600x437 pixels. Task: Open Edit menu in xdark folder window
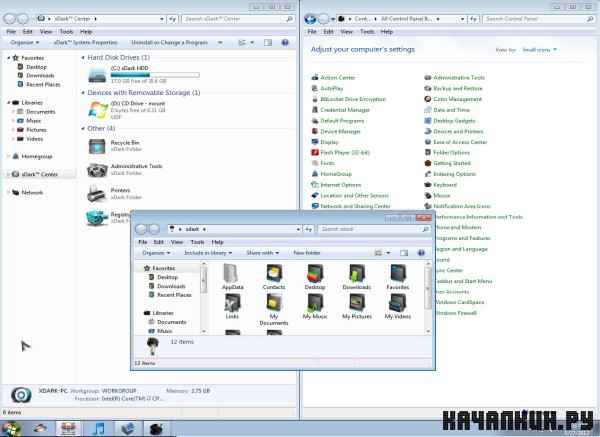click(x=158, y=242)
